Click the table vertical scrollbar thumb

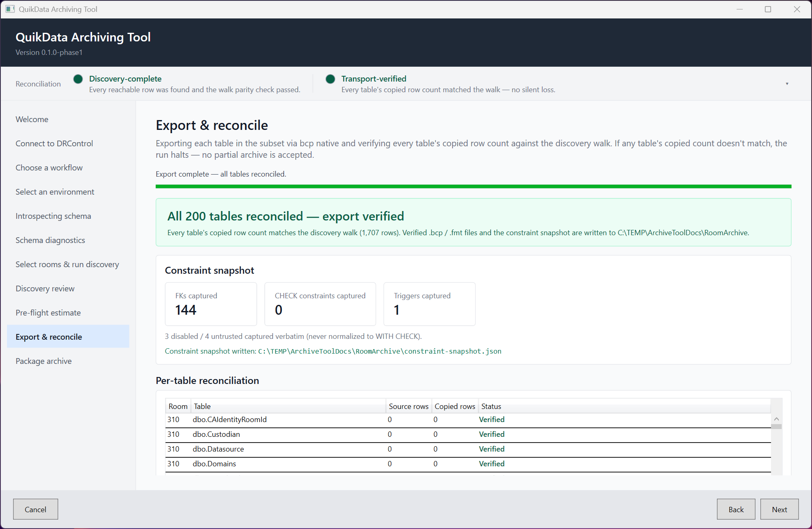pos(776,427)
